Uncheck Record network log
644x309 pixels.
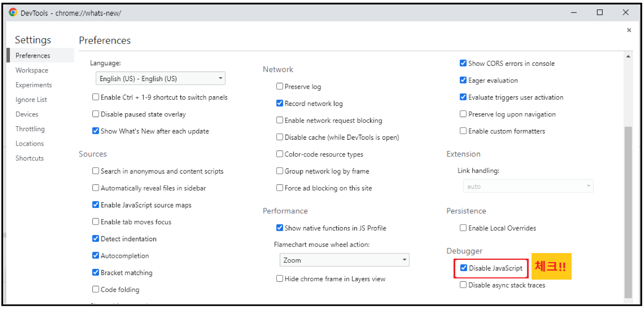click(x=280, y=103)
